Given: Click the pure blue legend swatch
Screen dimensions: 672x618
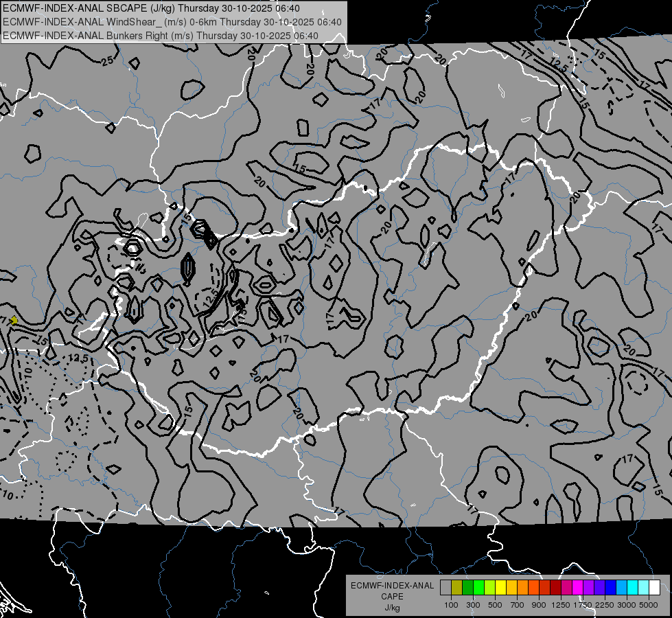Looking at the screenshot, I should coord(611,587).
